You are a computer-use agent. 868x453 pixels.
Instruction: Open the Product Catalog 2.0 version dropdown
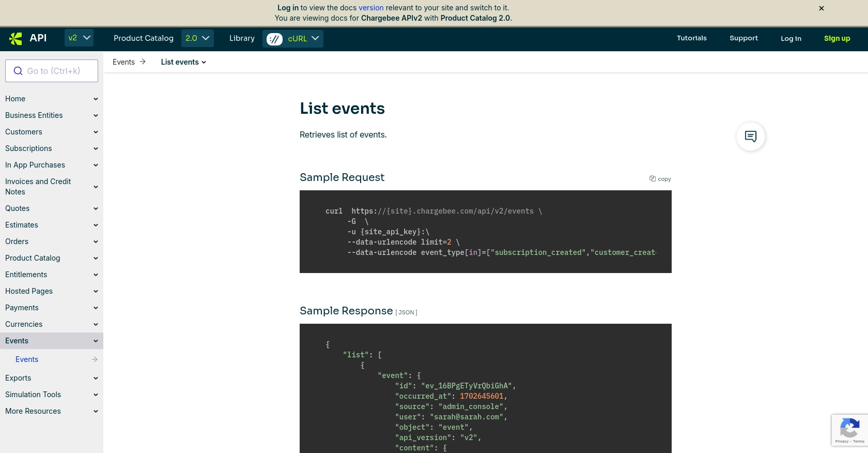pyautogui.click(x=197, y=38)
